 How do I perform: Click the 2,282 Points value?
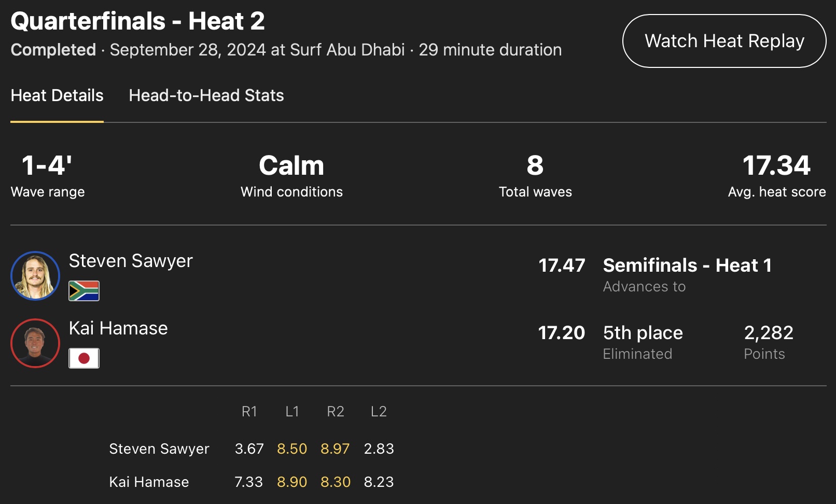[x=769, y=333]
